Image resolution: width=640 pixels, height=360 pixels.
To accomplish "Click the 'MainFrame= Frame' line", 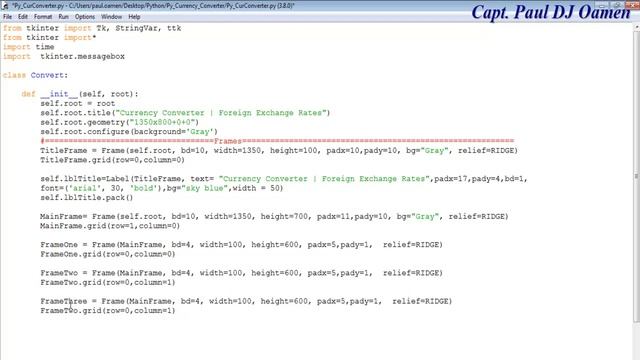I will 274,216.
